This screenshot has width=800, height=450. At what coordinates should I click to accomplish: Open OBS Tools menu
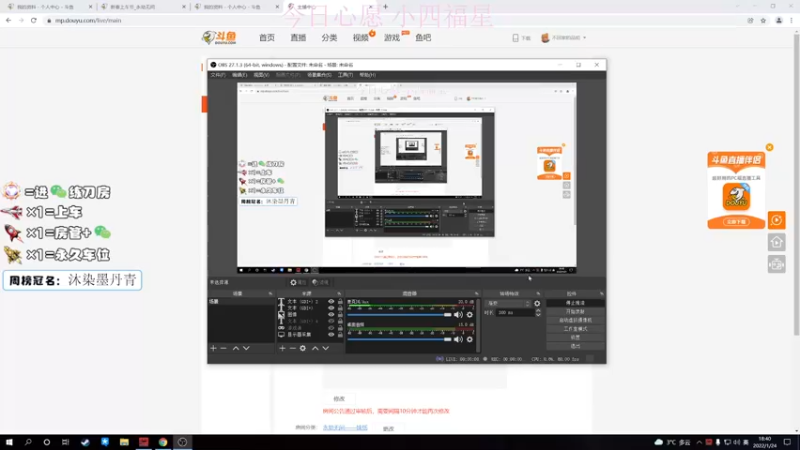(x=345, y=75)
